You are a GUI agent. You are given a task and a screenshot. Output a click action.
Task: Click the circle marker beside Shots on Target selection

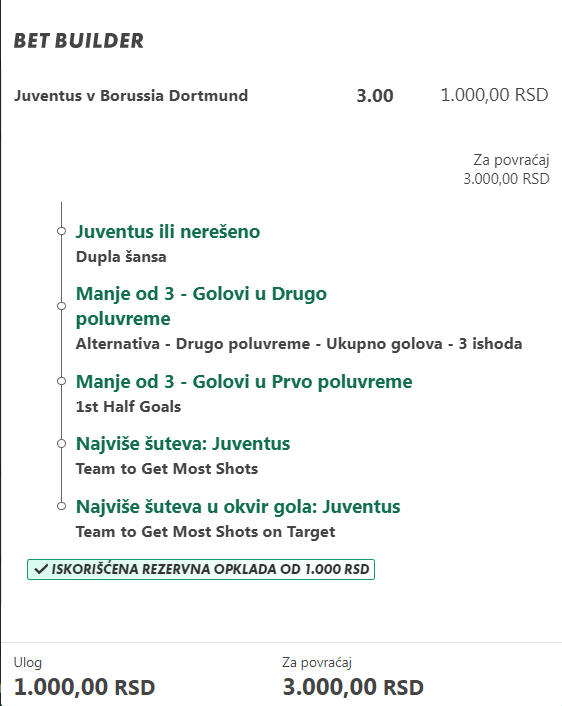[61, 506]
